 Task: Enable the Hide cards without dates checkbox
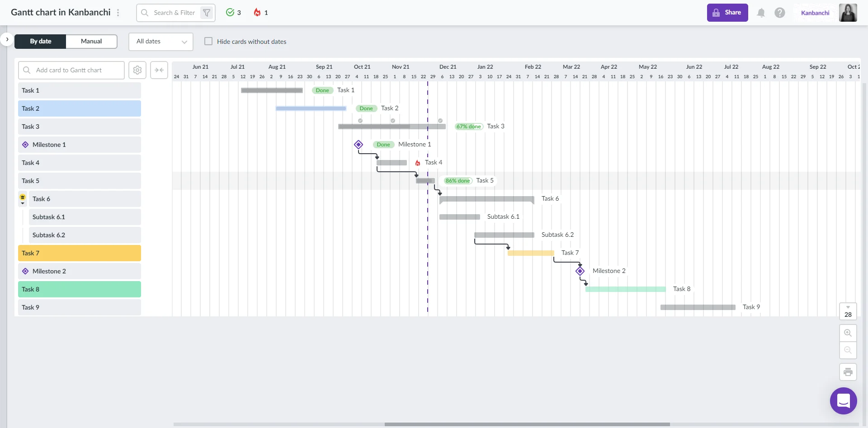(x=208, y=41)
